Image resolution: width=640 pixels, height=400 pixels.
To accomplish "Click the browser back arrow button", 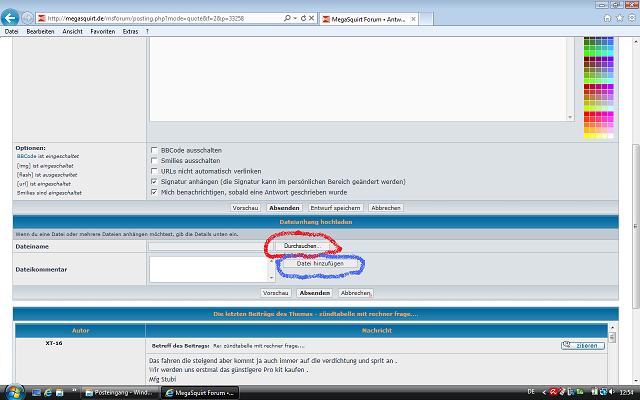I will [x=10, y=18].
